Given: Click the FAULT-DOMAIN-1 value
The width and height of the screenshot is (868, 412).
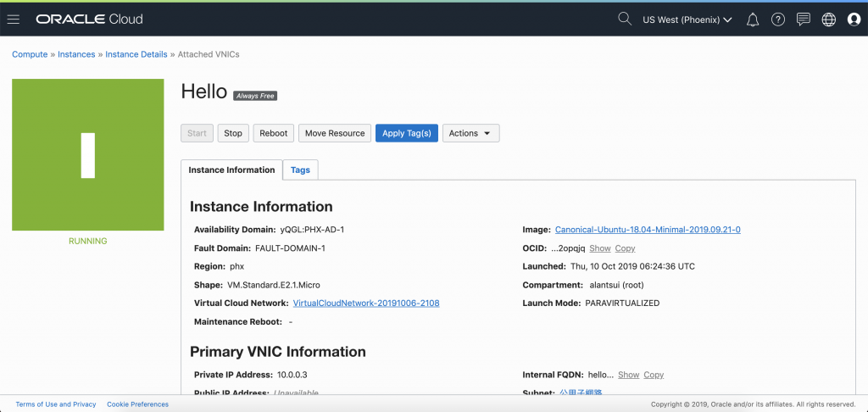Looking at the screenshot, I should [x=290, y=248].
